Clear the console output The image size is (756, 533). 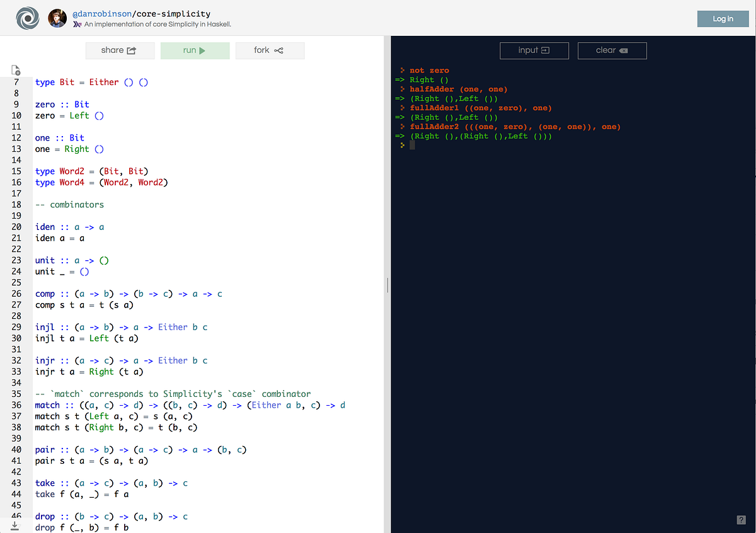[612, 50]
